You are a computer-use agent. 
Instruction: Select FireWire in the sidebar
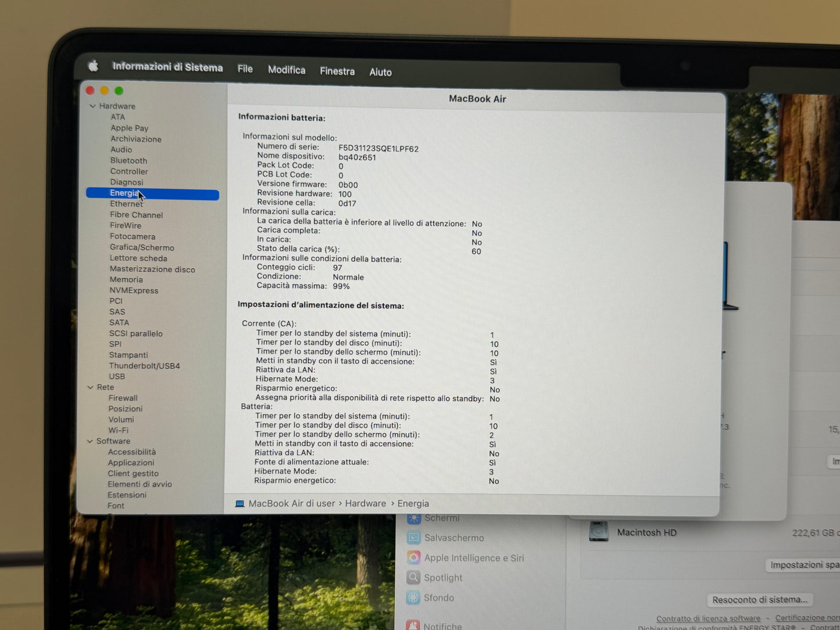[x=126, y=225]
